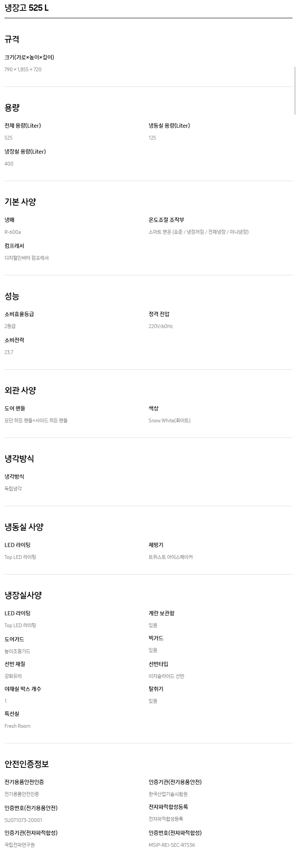Click the refrigerant value "R-600a"
Image resolution: width=297 pixels, height=868 pixels.
click(x=13, y=232)
